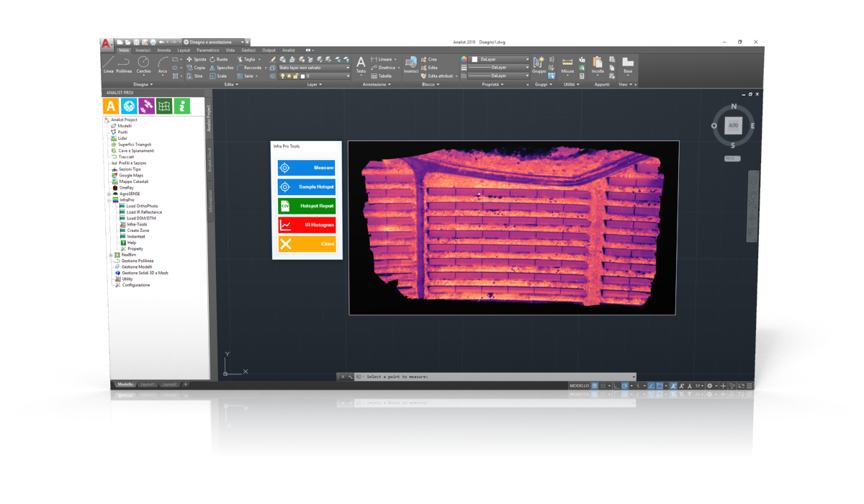Click the Testo text tool

tap(361, 65)
